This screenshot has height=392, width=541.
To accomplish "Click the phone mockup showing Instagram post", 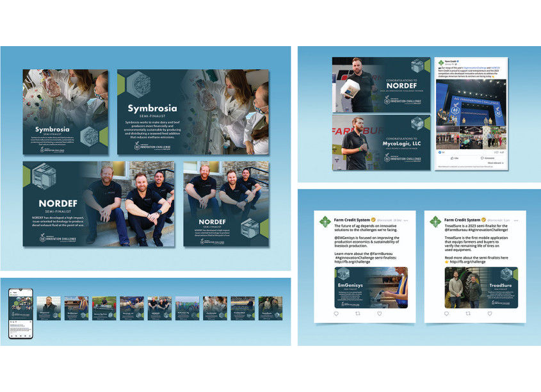I will [x=20, y=314].
